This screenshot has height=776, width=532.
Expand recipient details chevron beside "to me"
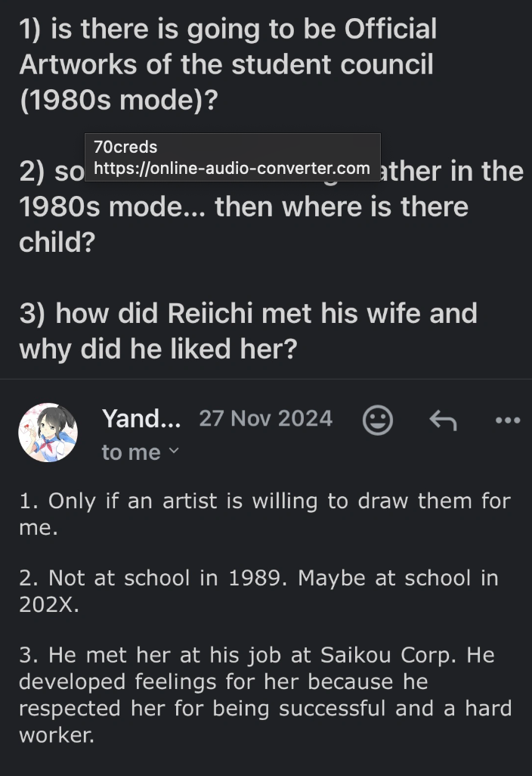coord(174,452)
